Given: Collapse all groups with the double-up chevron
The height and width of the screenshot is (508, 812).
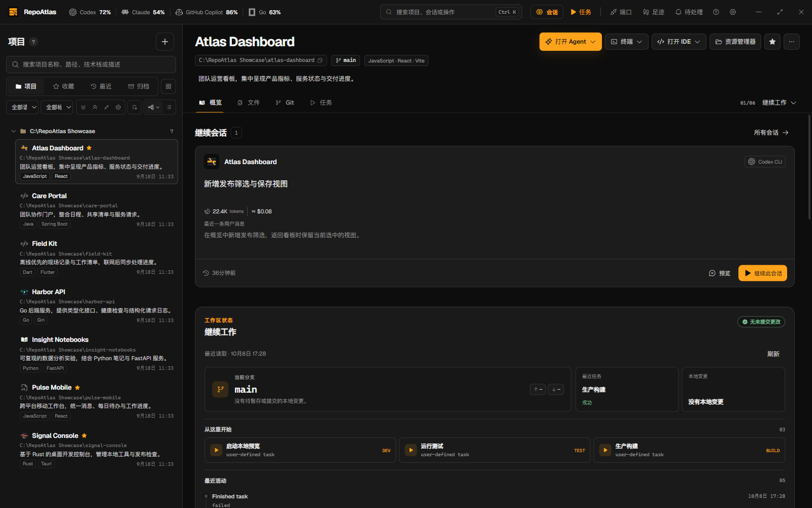Looking at the screenshot, I should pyautogui.click(x=95, y=107).
